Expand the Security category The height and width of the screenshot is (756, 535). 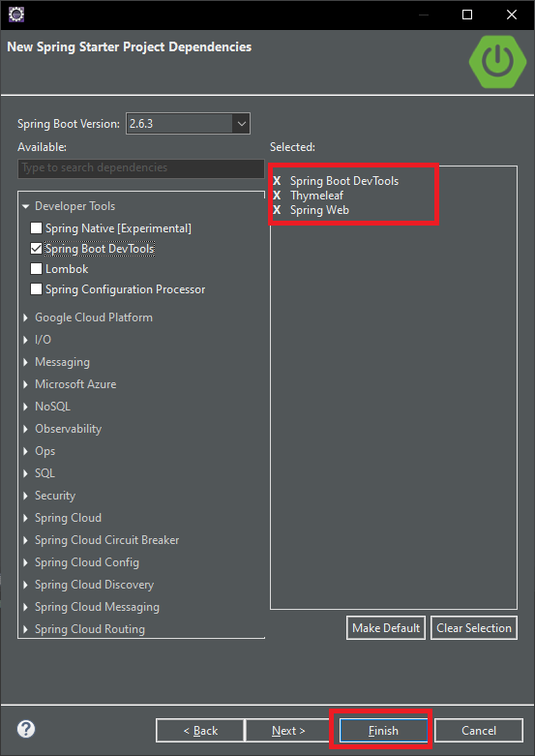(26, 496)
